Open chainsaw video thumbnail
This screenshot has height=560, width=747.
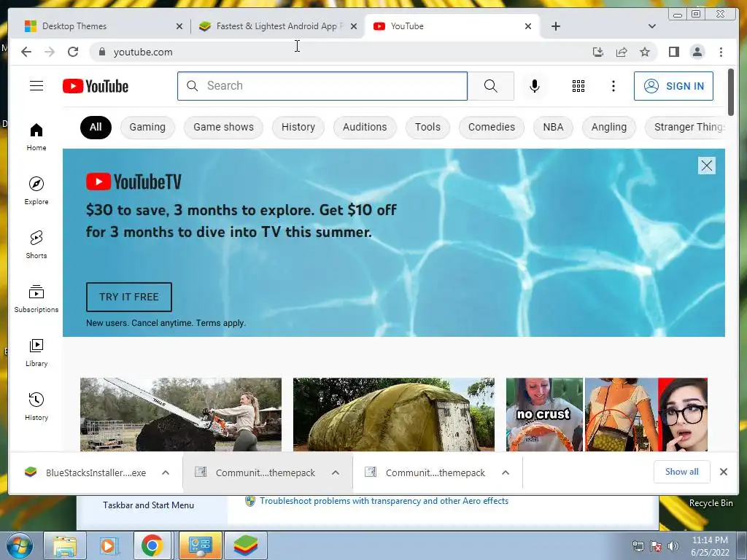point(181,414)
